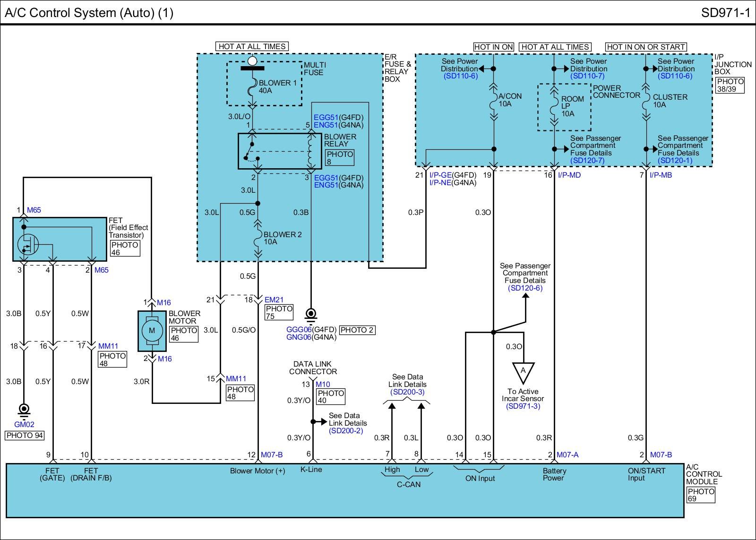Open PHOTO 38/39 for I/P junction box
756x540 pixels.
pyautogui.click(x=730, y=85)
